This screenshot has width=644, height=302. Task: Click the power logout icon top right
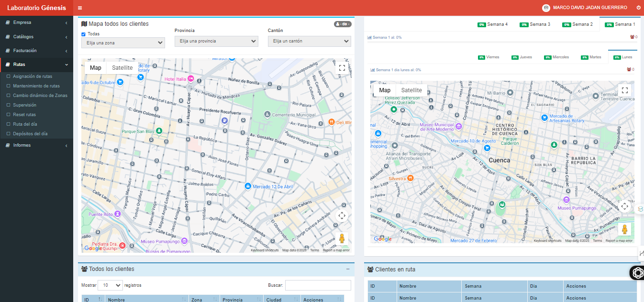click(638, 8)
